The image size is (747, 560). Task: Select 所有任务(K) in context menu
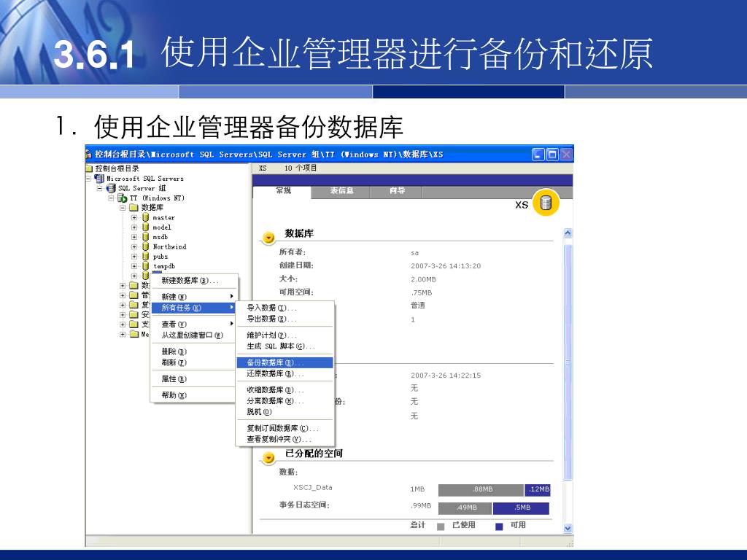[194, 308]
